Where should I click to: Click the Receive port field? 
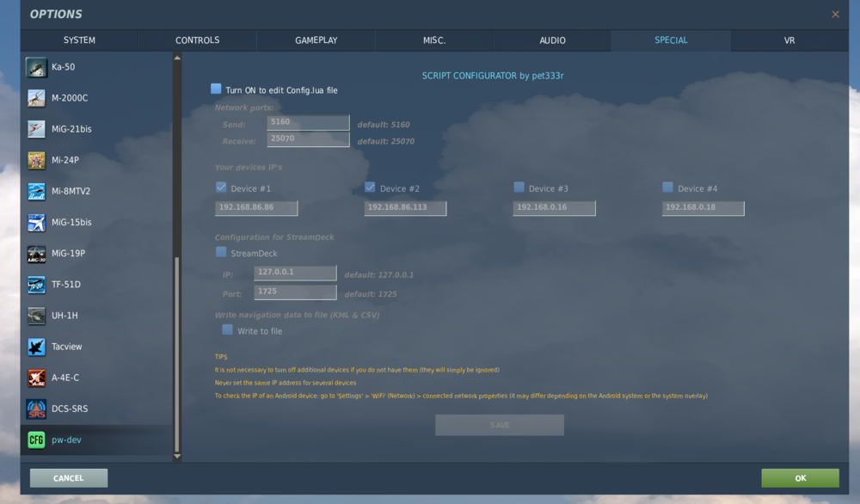308,139
